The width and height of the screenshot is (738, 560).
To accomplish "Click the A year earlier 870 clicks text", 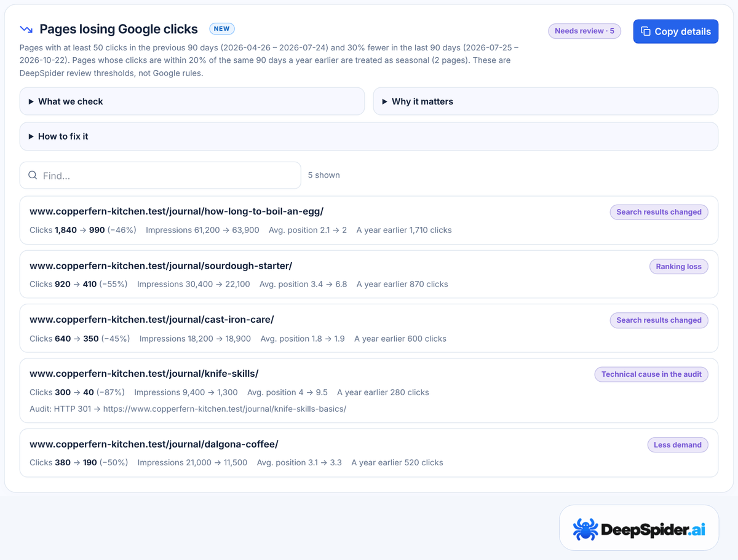I will pos(402,284).
